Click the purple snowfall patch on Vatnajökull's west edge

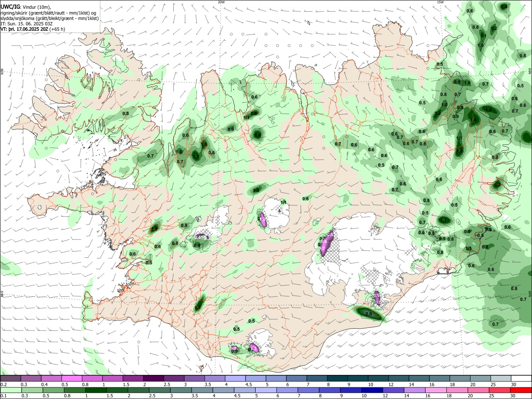[327, 244]
